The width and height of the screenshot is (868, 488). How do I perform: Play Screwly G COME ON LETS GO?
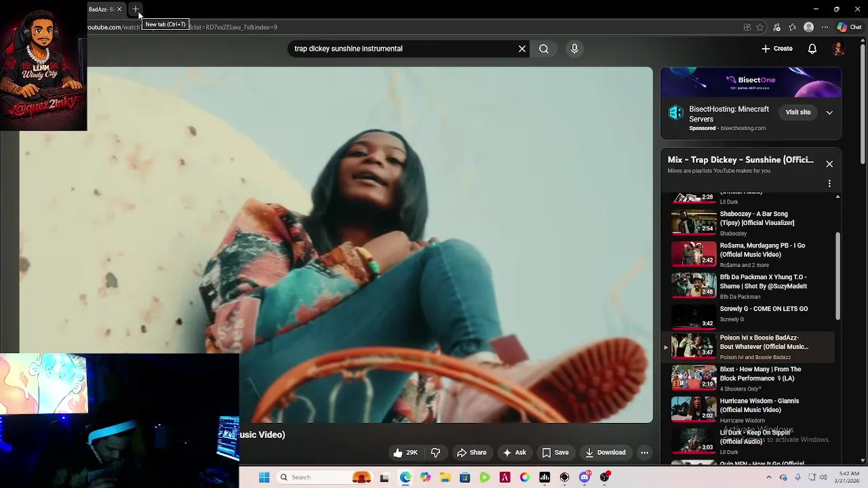(x=764, y=309)
